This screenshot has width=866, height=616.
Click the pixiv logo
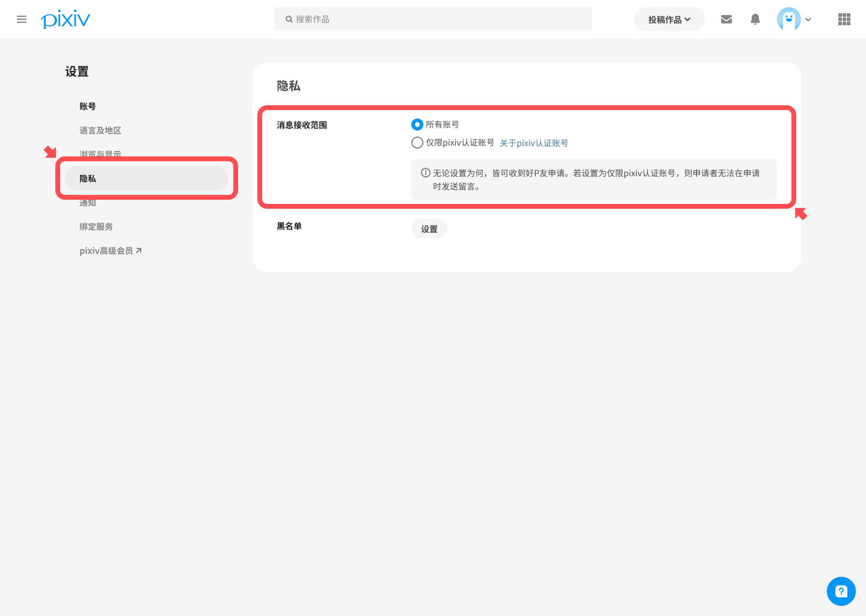tap(66, 19)
